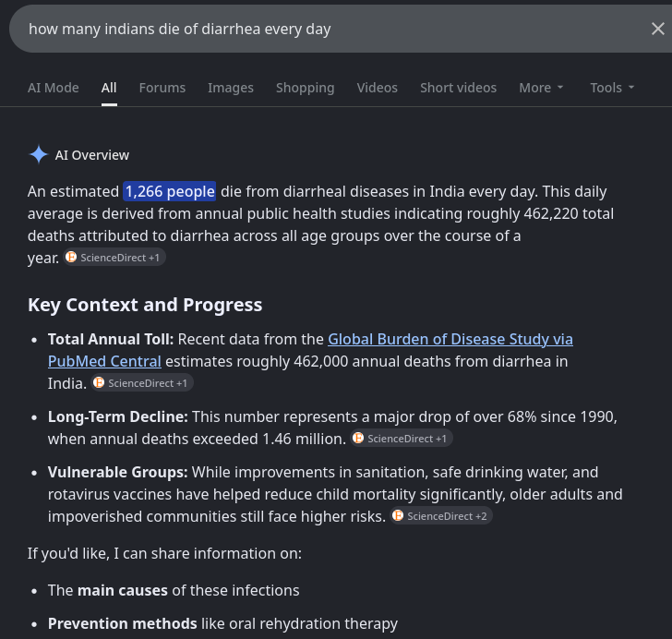This screenshot has width=672, height=639.
Task: Click the 'Key Context and Progress' heading
Action: pos(145,305)
